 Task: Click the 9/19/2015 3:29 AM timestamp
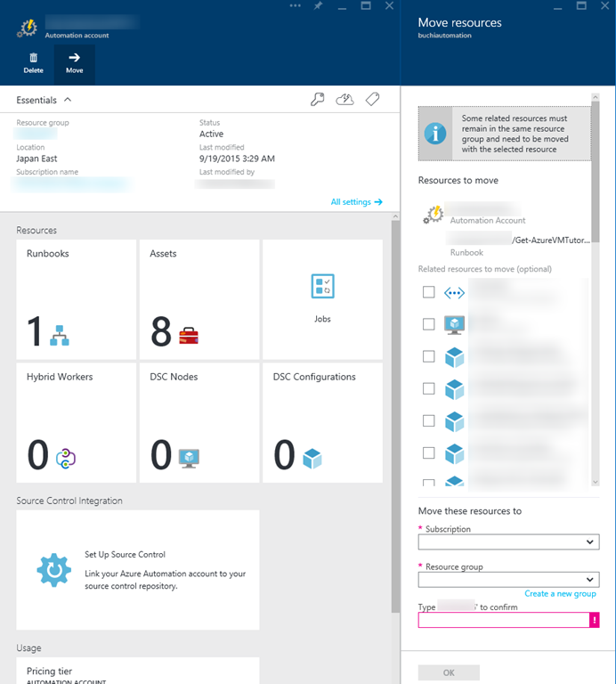point(237,159)
